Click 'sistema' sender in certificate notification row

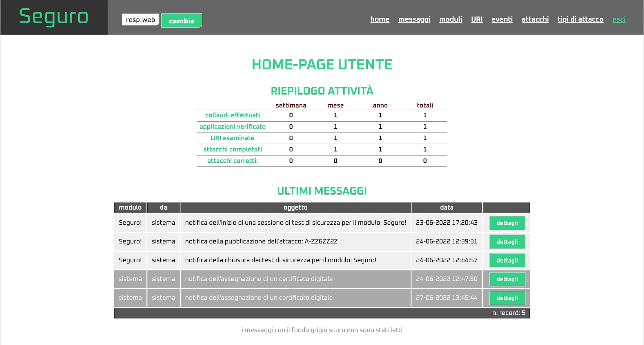click(163, 279)
